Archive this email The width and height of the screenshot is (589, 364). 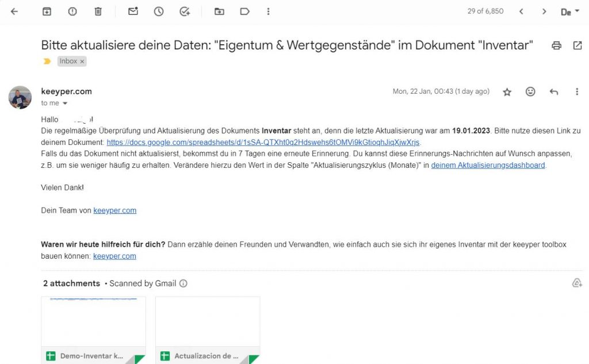pos(47,12)
